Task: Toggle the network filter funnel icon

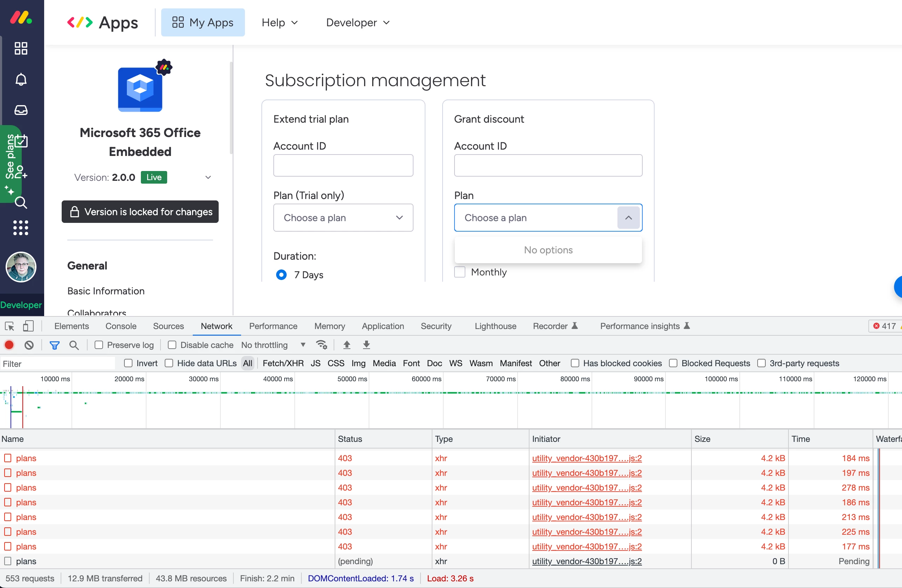Action: tap(55, 345)
